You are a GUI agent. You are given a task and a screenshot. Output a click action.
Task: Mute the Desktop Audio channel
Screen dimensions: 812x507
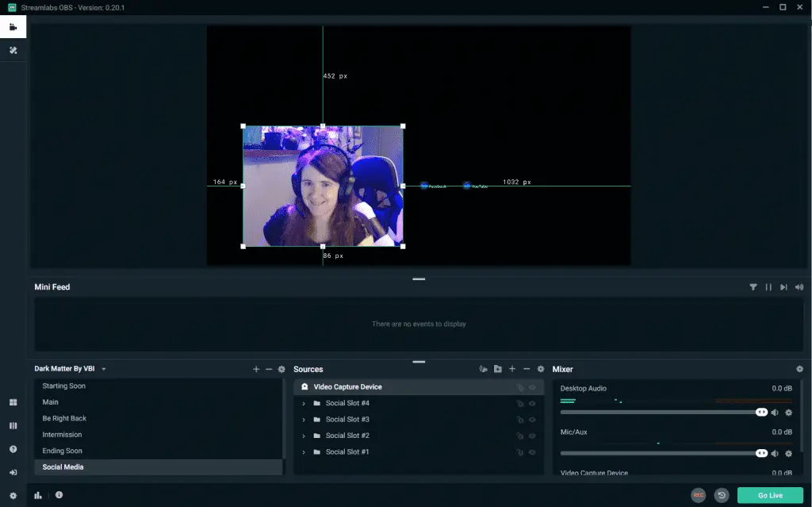(775, 413)
